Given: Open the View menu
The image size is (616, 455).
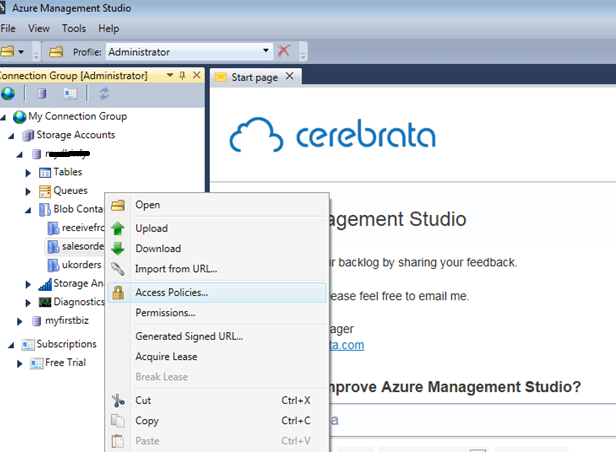Looking at the screenshot, I should pos(38,28).
